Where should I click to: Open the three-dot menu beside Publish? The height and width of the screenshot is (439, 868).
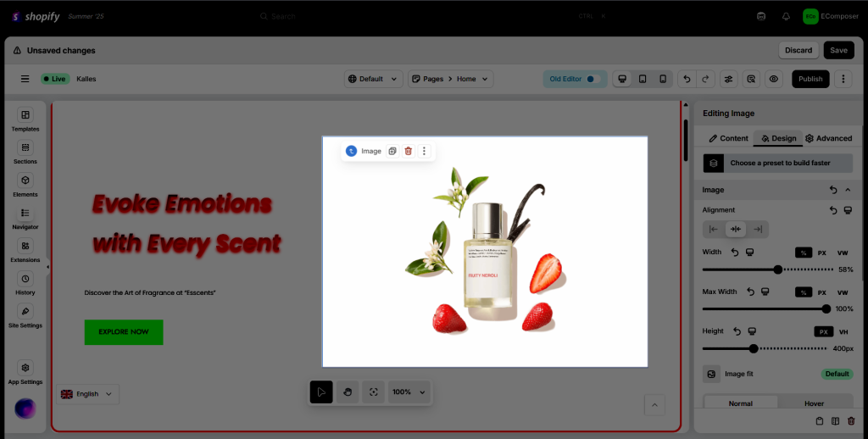click(x=843, y=79)
